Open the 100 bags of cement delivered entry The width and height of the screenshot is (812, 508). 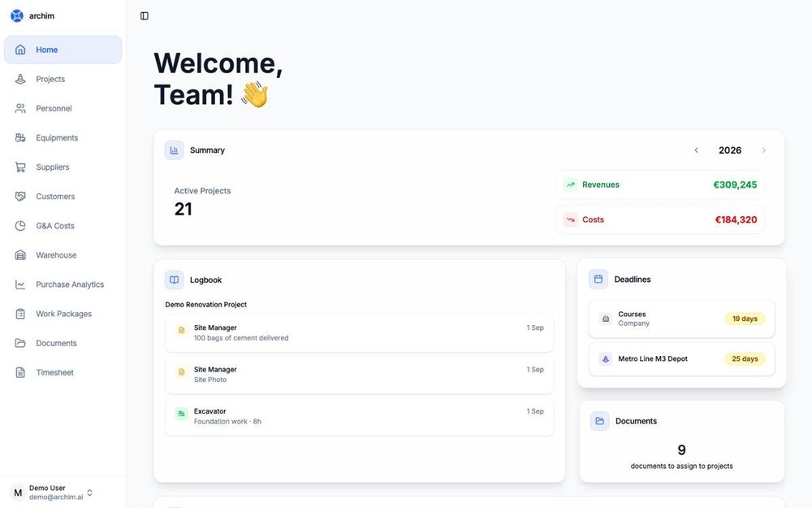pyautogui.click(x=360, y=332)
